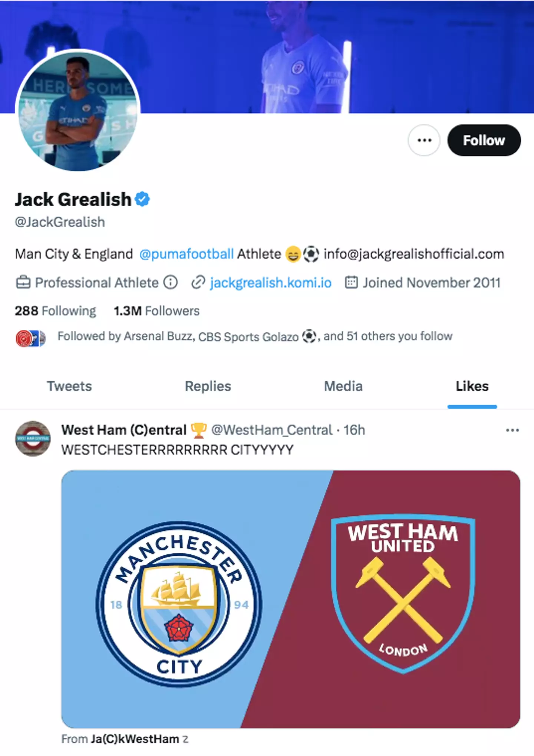Click the Professional Athlete info icon
The image size is (534, 756).
pyautogui.click(x=171, y=283)
